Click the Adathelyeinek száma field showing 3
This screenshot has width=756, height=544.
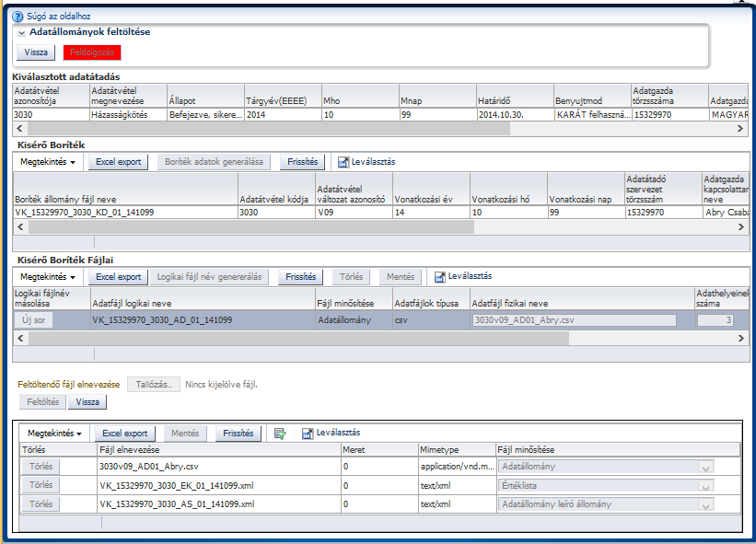715,320
